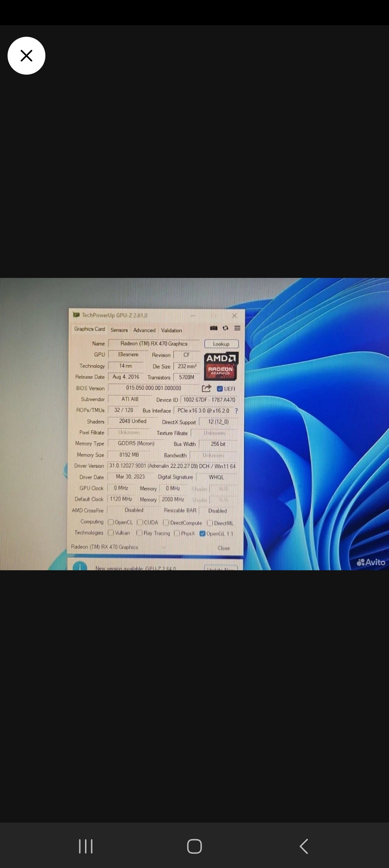Click the GPU-Z screenshot camera icon

click(x=214, y=328)
